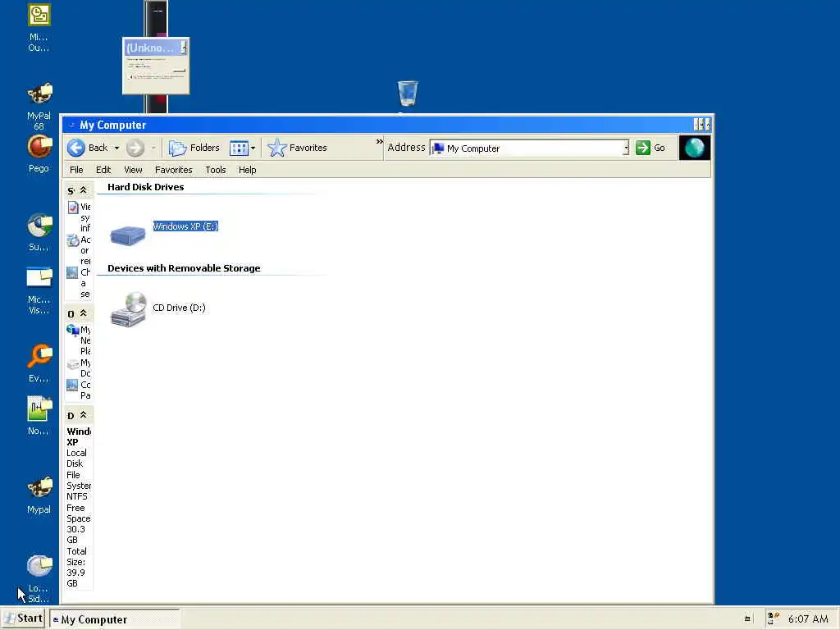Click the Favorites star toolbar button

point(297,148)
